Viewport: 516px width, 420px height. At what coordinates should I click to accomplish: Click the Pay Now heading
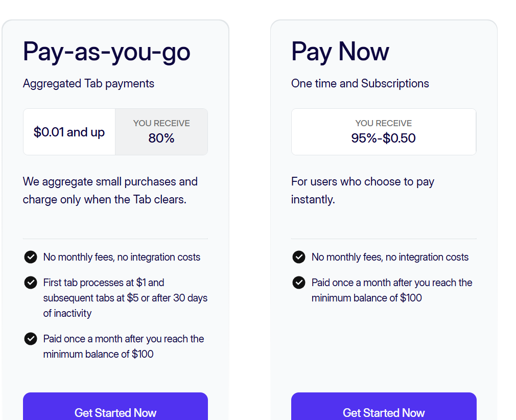(x=340, y=52)
